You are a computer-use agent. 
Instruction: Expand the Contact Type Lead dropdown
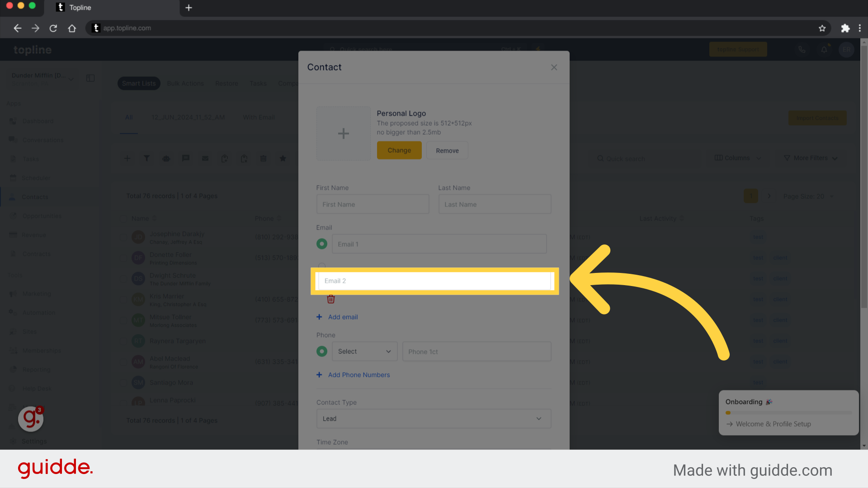click(433, 418)
